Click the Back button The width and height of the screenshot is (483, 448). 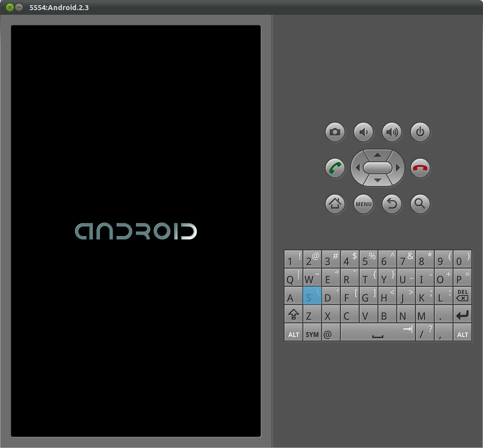coord(392,204)
